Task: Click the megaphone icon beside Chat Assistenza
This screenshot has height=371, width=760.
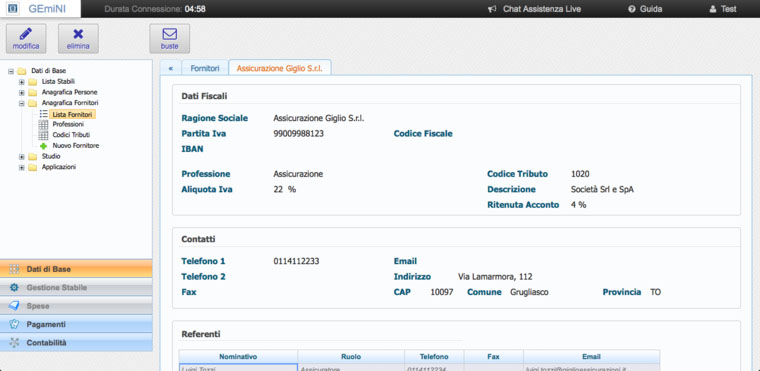Action: coord(492,9)
